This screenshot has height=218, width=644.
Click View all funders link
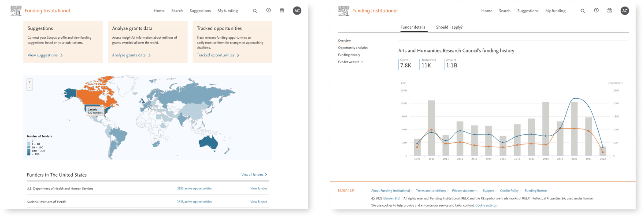(254, 175)
